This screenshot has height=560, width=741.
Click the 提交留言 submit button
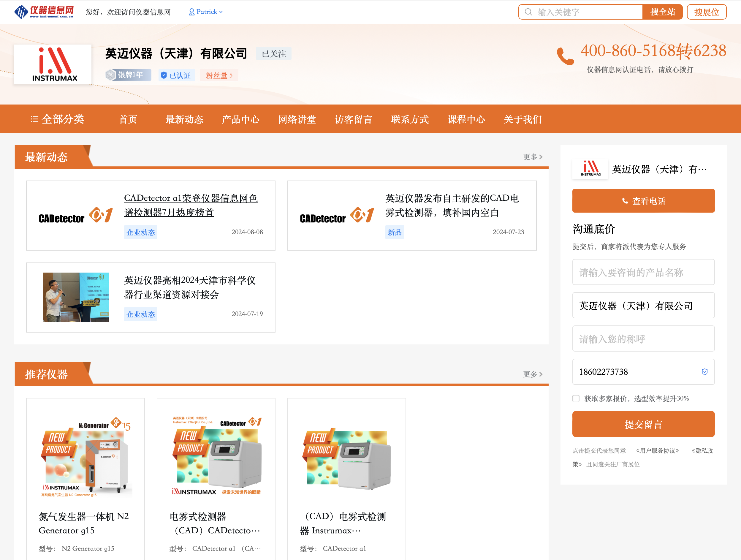(x=643, y=424)
